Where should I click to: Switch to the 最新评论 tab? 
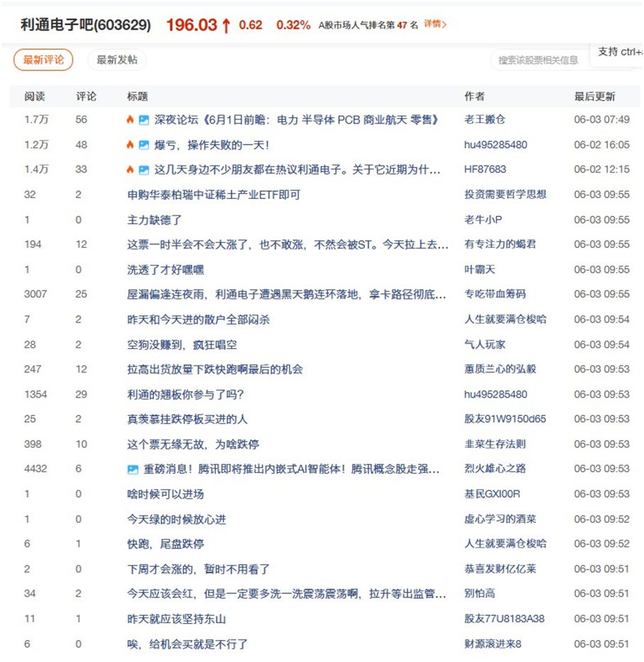click(x=43, y=60)
